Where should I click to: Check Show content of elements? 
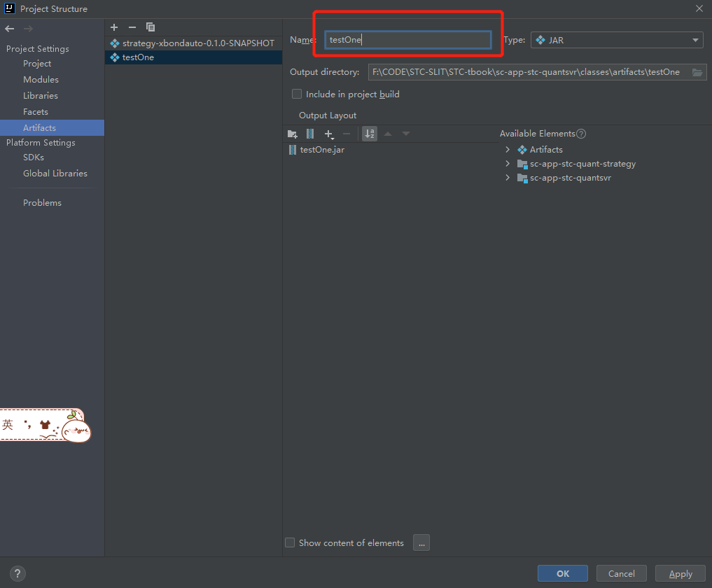290,542
